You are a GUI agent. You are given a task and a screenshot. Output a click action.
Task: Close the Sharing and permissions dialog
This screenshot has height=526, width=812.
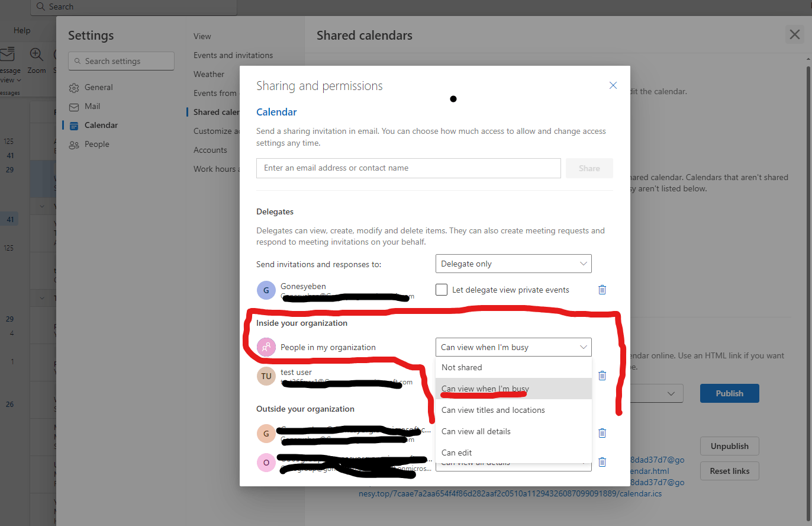pyautogui.click(x=613, y=85)
